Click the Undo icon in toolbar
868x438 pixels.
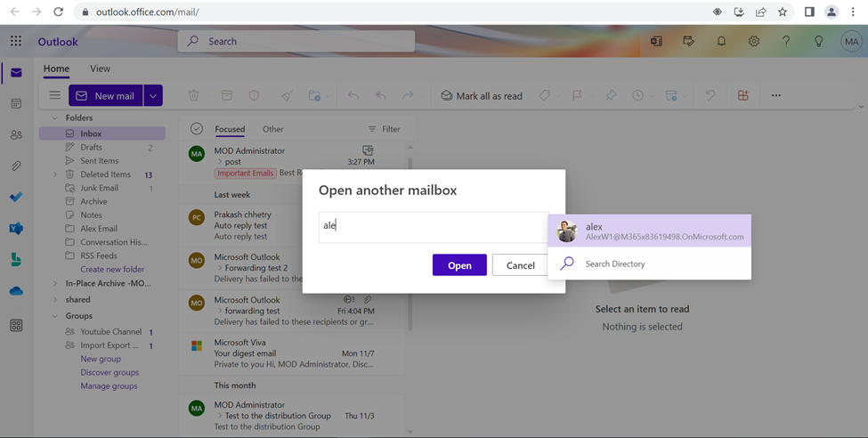pos(710,96)
